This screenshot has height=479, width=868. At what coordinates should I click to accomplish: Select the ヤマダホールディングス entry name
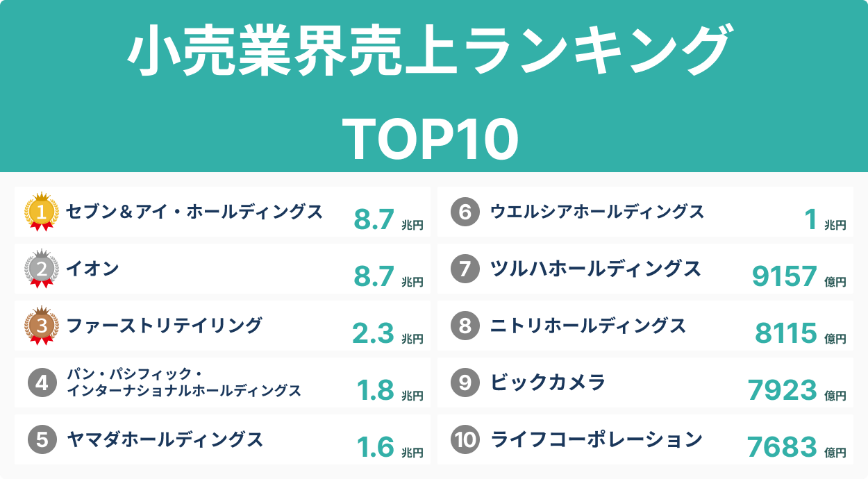pos(165,439)
